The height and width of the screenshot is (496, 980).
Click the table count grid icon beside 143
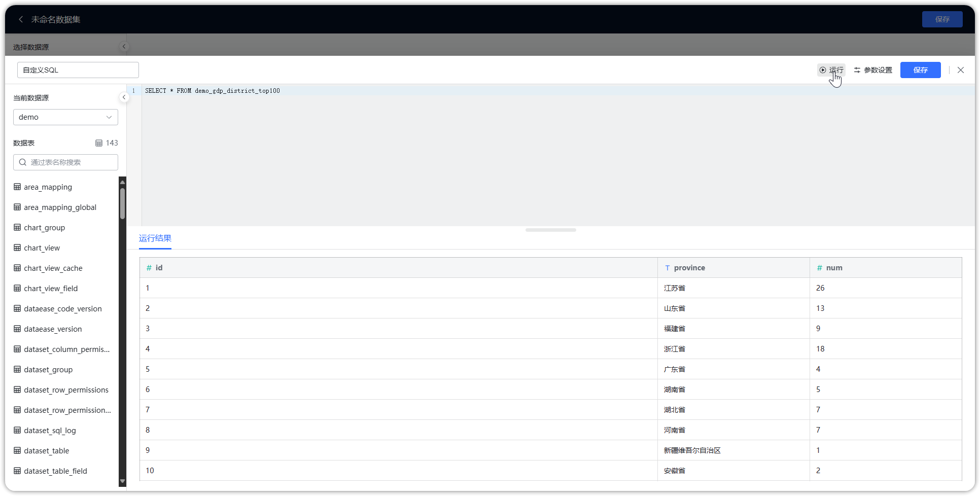pyautogui.click(x=99, y=143)
